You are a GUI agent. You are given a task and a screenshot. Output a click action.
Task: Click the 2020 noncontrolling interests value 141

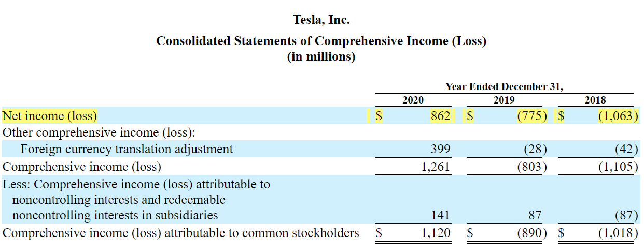pos(440,215)
